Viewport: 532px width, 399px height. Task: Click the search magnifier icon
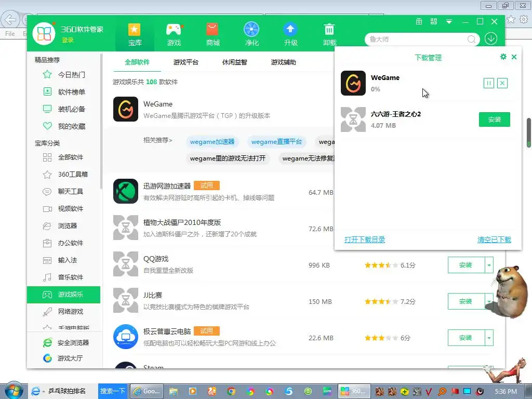pos(471,39)
